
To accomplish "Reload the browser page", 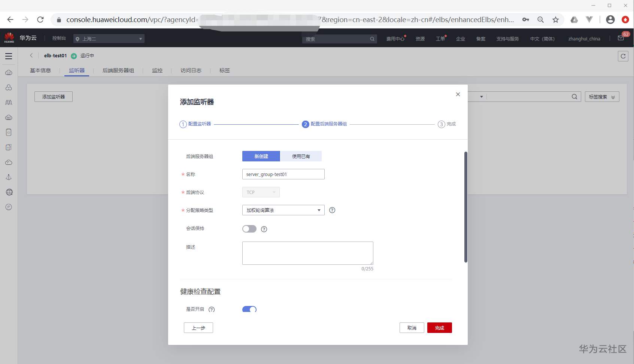I will pos(40,19).
